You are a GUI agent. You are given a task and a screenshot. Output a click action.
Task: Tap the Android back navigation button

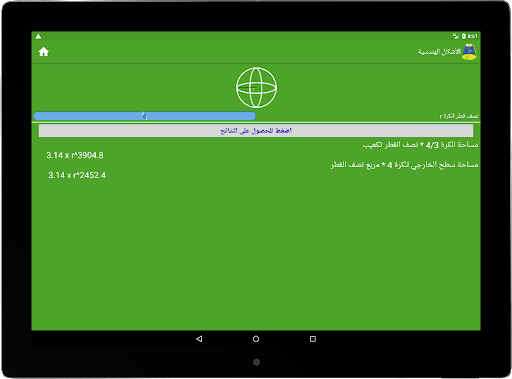point(199,339)
